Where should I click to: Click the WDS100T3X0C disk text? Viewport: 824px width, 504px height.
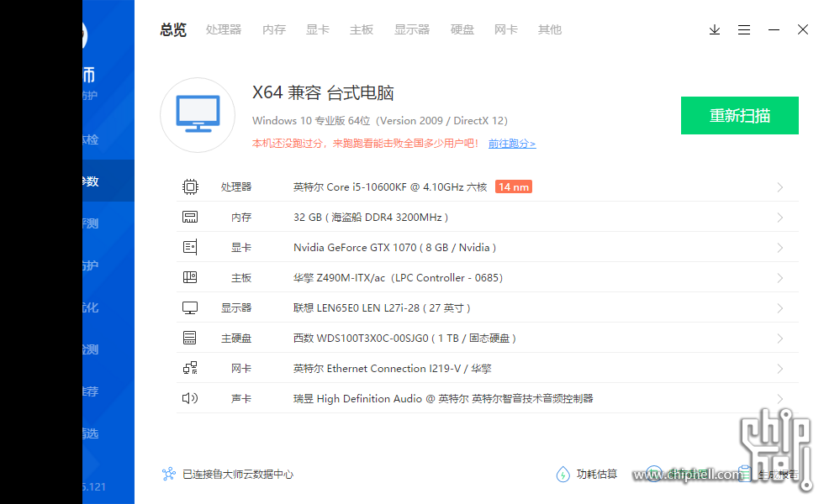pyautogui.click(x=404, y=338)
